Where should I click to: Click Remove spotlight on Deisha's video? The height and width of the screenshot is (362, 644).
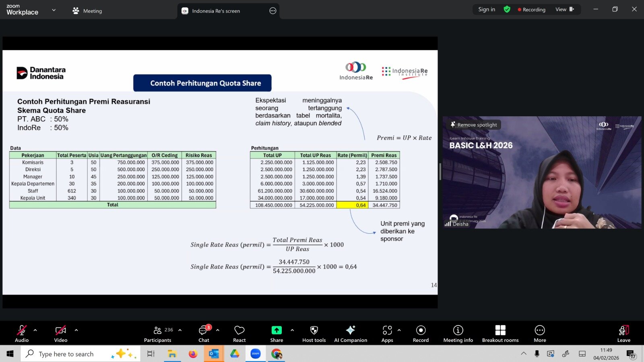(x=474, y=125)
